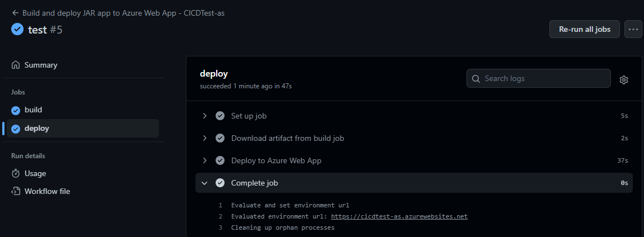This screenshot has width=644, height=237.
Task: Click log line 3 'Cleaning up orphan processes'
Action: click(x=283, y=227)
